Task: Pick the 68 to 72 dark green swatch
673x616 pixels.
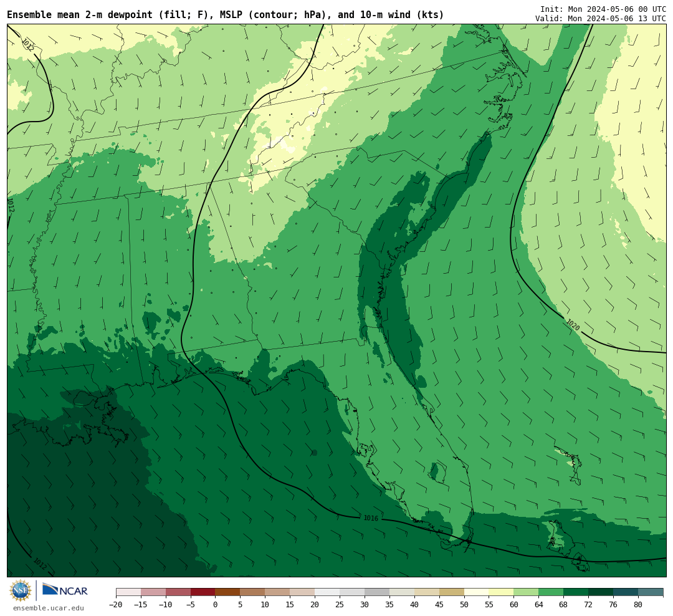Action: [576, 592]
